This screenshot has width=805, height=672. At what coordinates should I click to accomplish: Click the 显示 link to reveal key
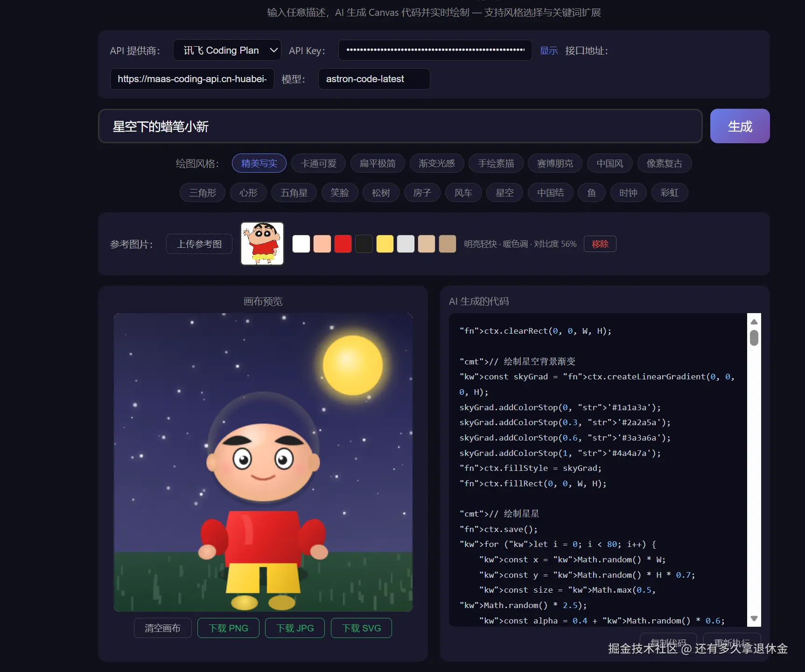549,50
